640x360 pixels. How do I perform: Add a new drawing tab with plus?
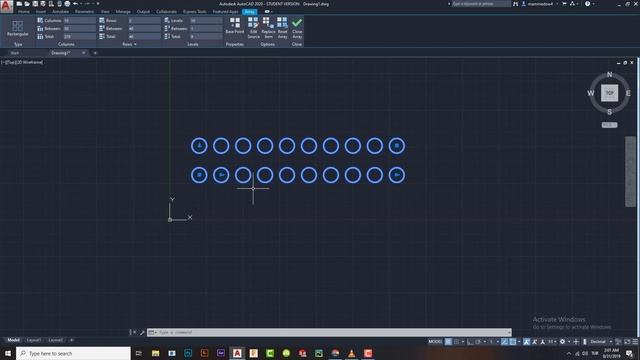click(x=95, y=53)
